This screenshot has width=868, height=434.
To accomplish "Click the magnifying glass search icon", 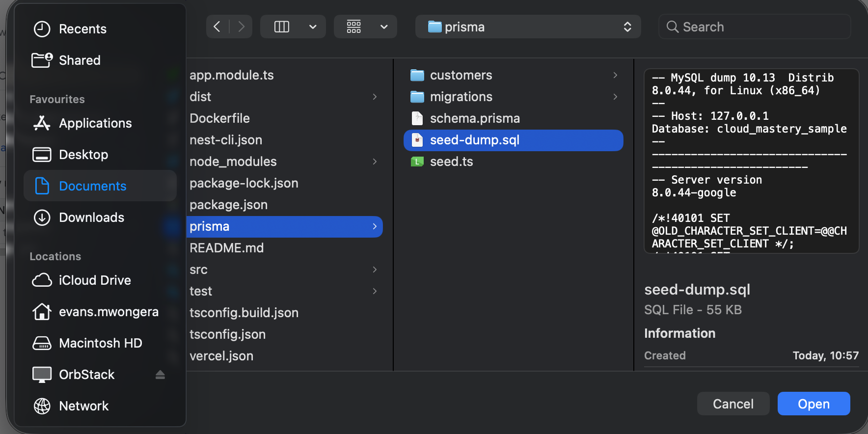I will point(672,27).
